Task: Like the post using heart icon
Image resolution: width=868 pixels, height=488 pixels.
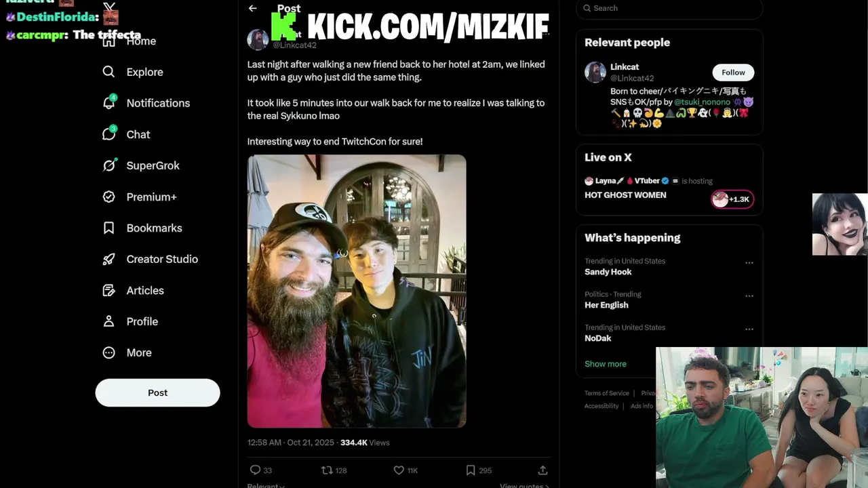Action: coord(399,470)
